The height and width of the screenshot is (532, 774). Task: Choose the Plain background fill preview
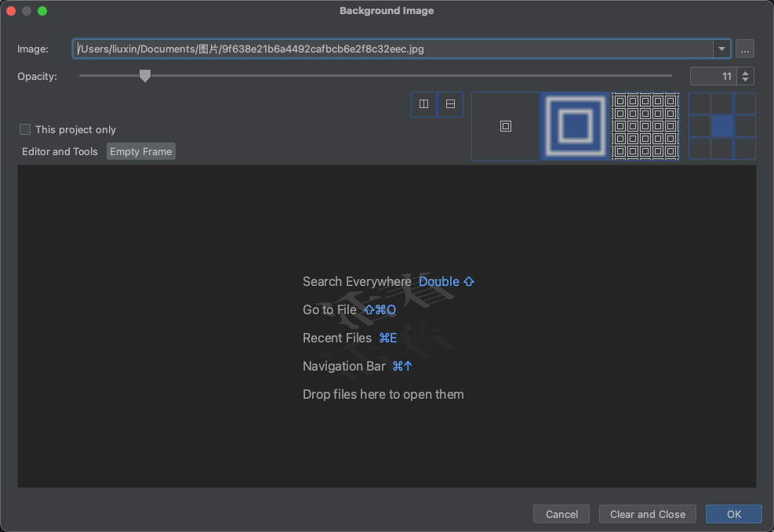505,126
